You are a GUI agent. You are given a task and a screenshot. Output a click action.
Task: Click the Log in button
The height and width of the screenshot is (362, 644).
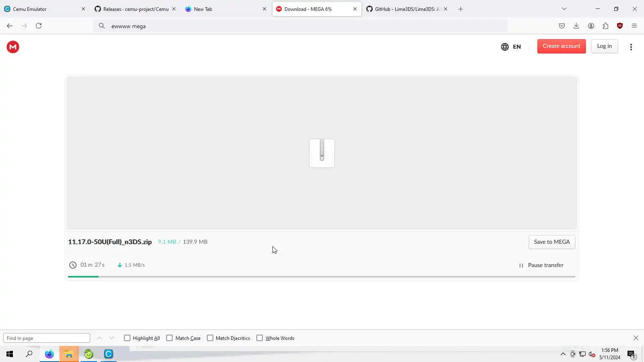[604, 46]
